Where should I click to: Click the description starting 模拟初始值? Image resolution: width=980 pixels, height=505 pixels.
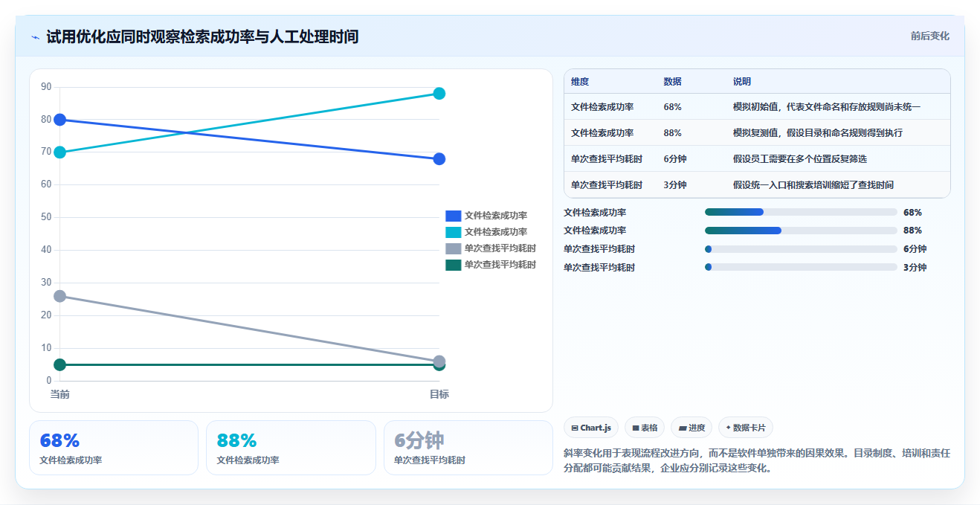[x=827, y=107]
